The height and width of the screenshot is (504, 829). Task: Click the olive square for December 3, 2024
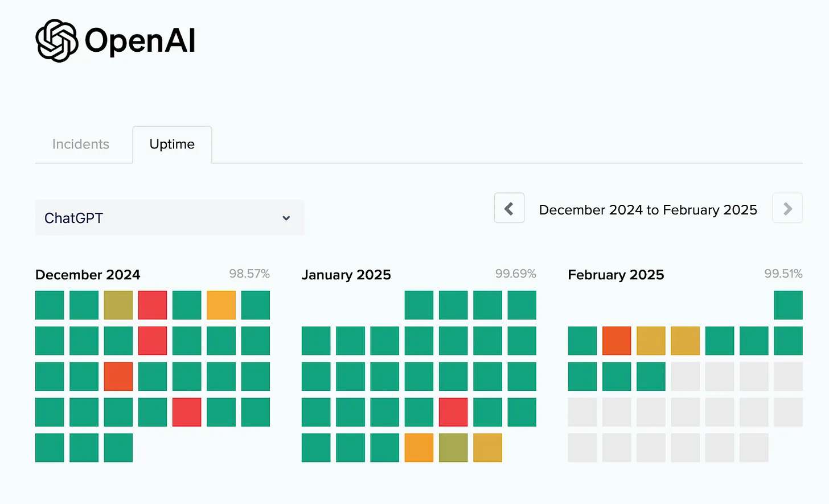tap(118, 305)
